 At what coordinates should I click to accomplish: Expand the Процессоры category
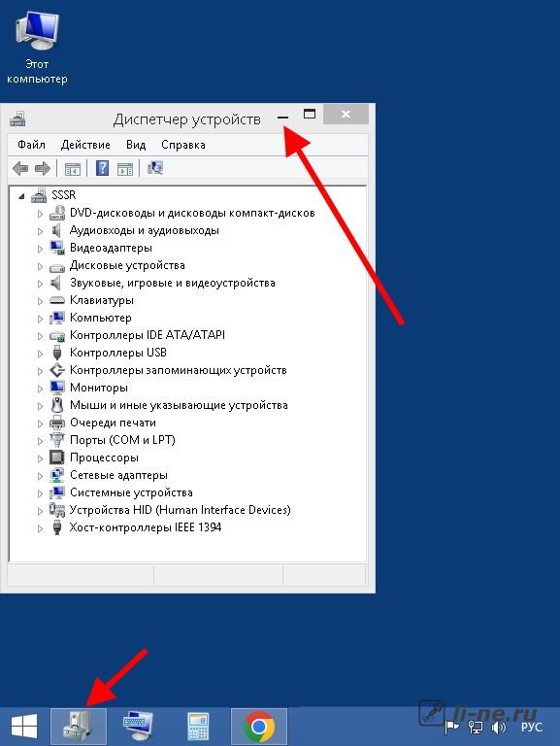(x=41, y=458)
